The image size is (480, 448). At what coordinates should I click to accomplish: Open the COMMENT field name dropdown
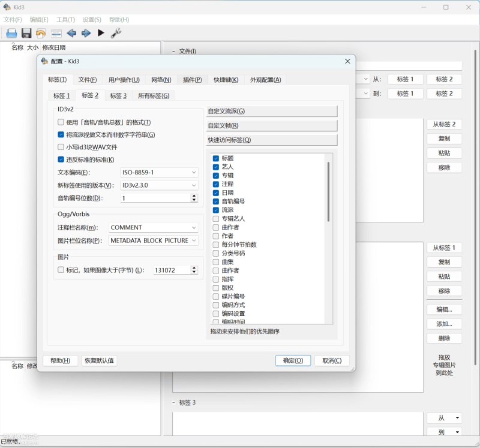(154, 227)
